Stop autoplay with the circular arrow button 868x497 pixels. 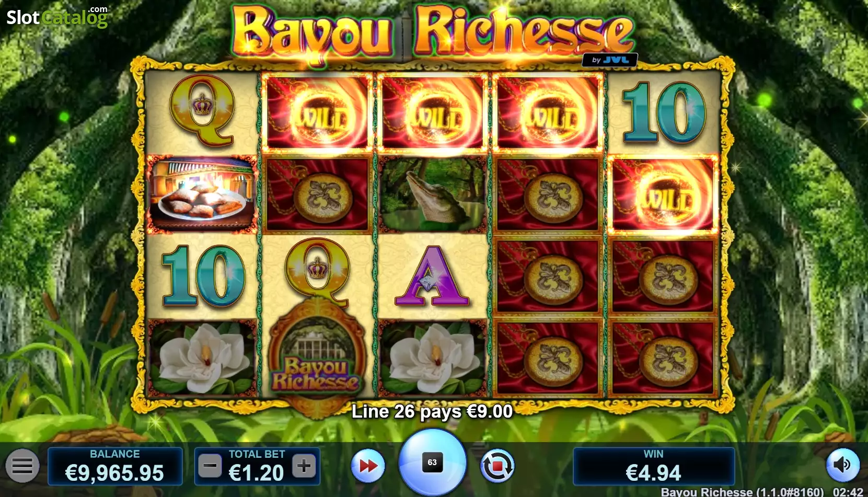coord(497,466)
